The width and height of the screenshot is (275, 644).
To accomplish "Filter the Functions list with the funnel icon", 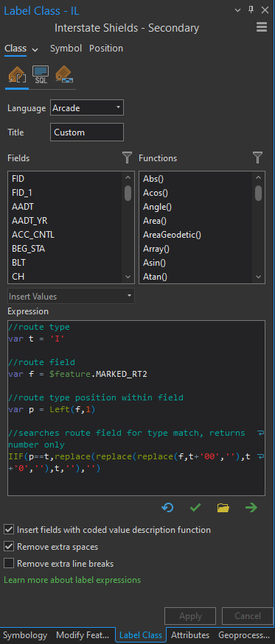I will 258,158.
